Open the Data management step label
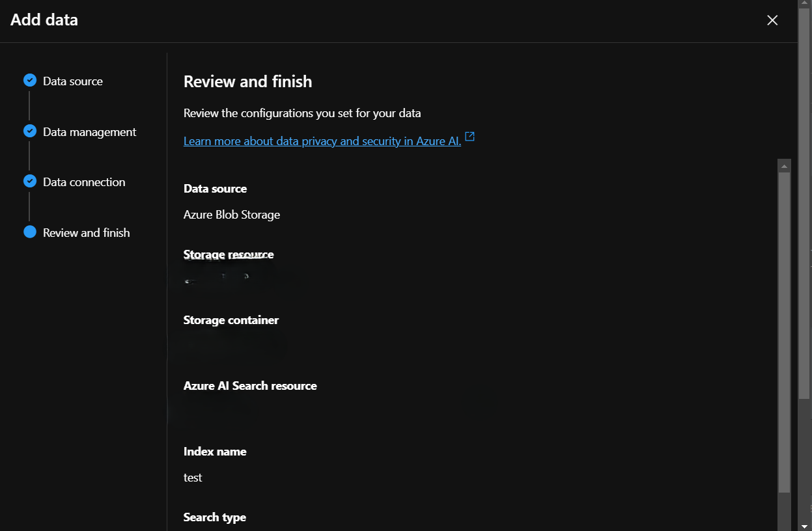The image size is (812, 531). click(90, 132)
